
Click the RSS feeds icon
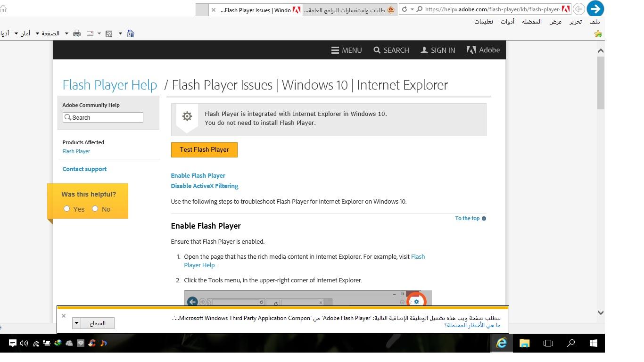109,33
